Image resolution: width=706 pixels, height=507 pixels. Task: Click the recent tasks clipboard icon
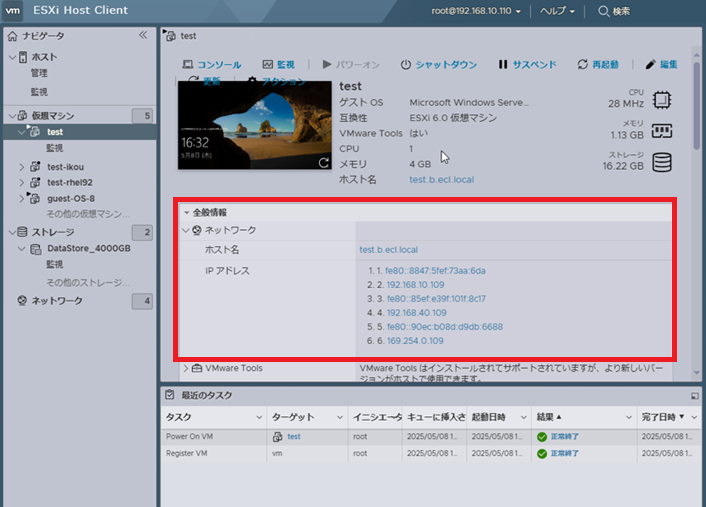[x=170, y=395]
